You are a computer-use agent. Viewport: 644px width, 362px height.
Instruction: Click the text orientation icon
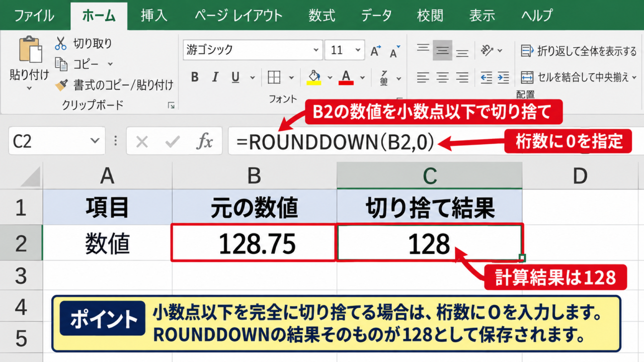pyautogui.click(x=488, y=50)
